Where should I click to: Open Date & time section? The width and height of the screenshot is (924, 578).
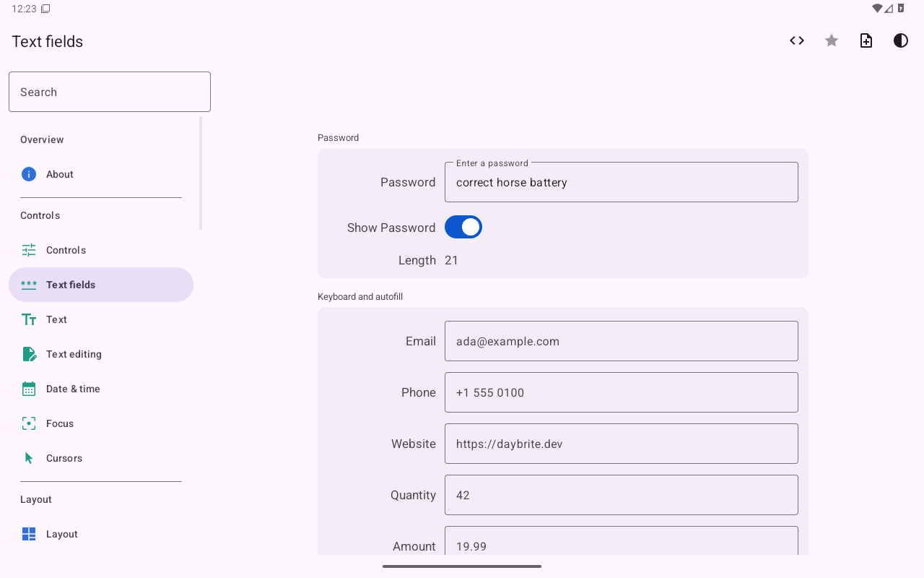click(101, 389)
